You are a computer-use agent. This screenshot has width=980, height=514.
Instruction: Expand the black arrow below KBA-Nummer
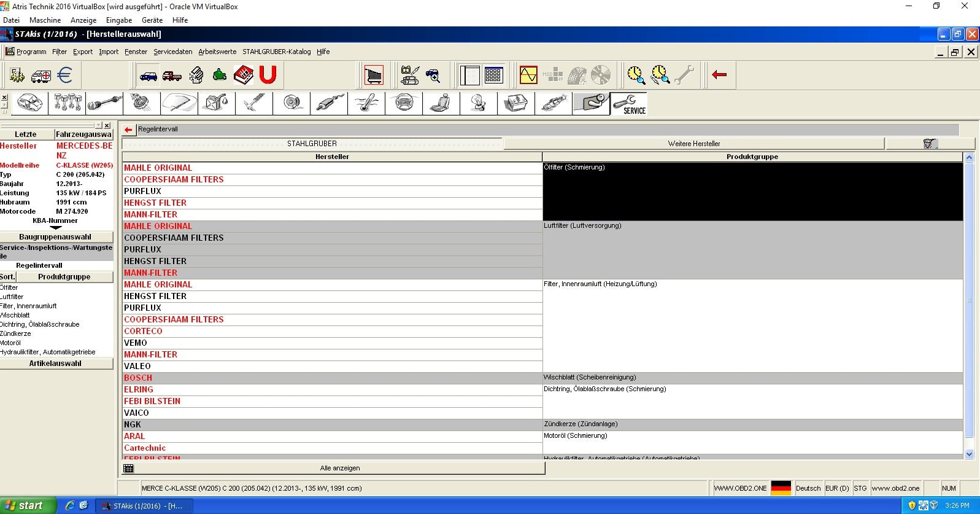pos(55,228)
